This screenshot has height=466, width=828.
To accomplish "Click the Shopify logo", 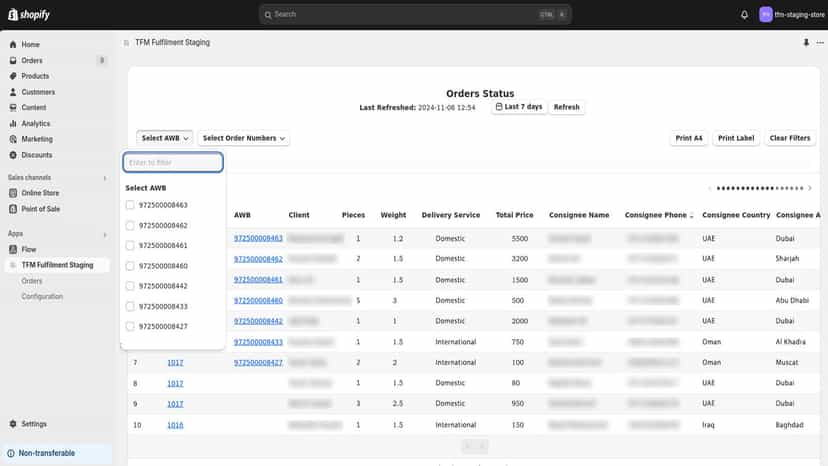I will 29,15.
